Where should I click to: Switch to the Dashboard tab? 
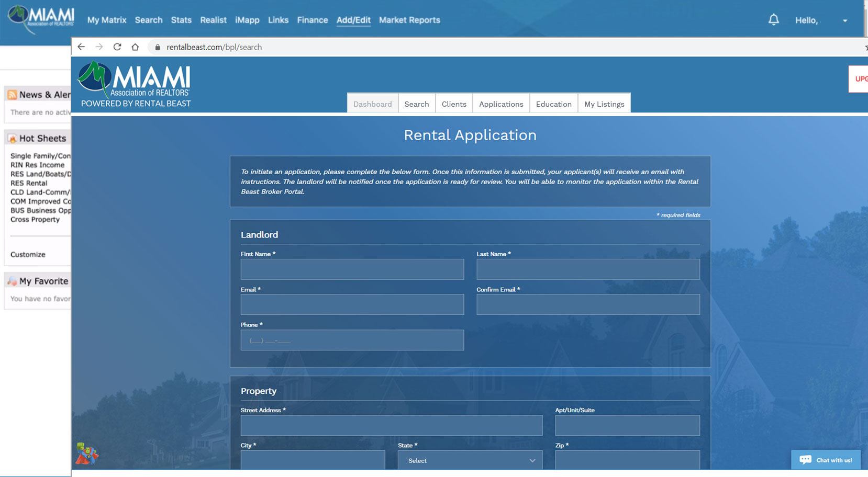(373, 103)
